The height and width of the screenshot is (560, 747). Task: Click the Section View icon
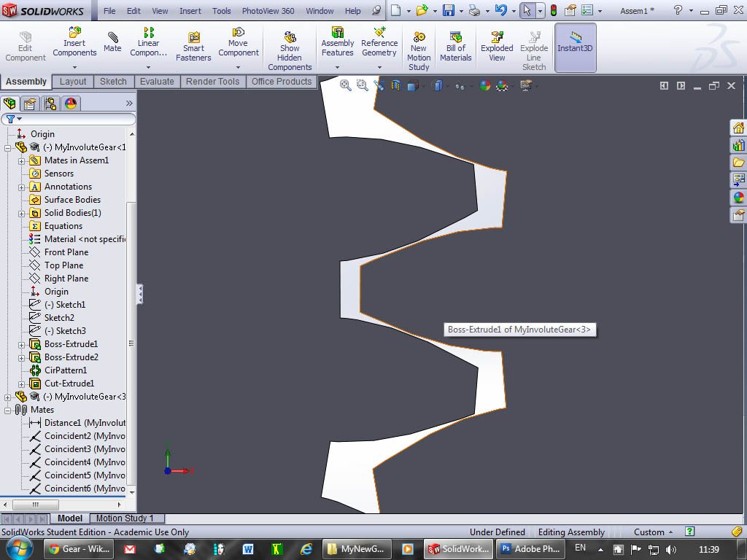396,86
